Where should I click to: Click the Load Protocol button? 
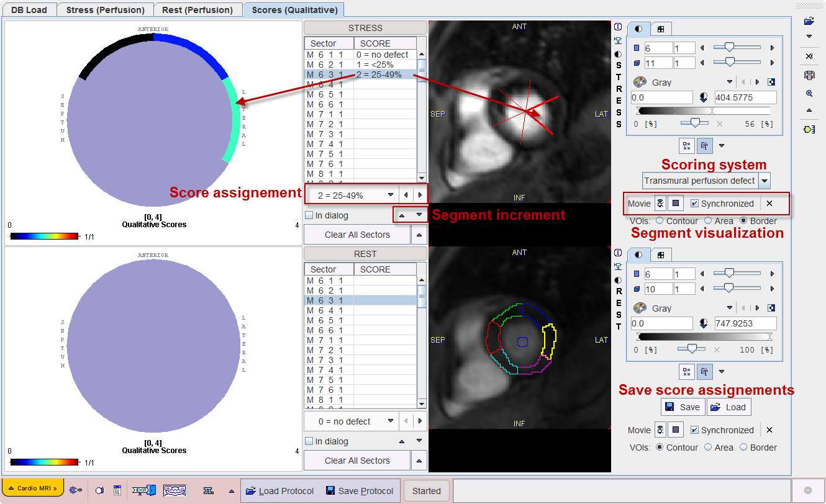[x=280, y=490]
